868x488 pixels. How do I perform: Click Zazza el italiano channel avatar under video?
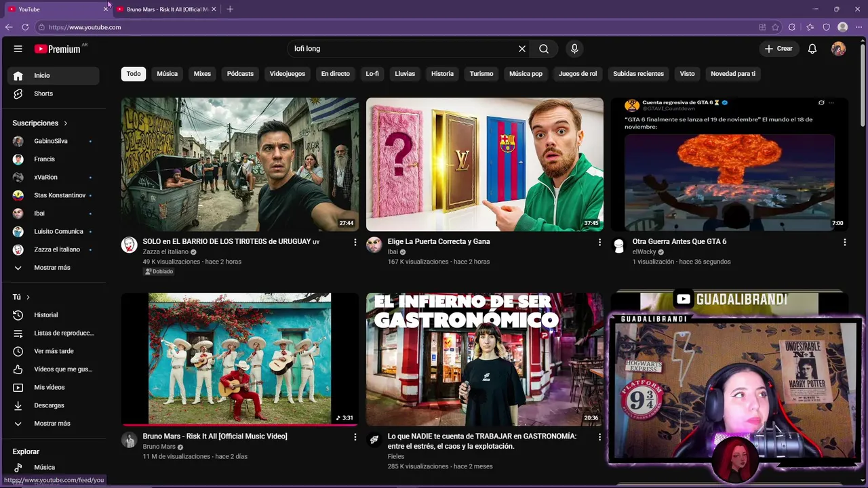pos(129,245)
